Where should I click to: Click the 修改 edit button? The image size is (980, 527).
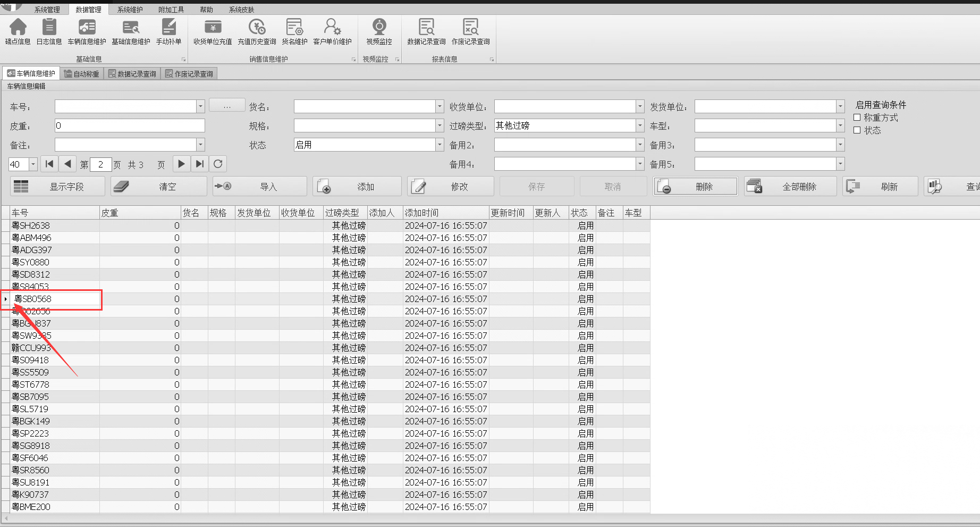tap(450, 187)
